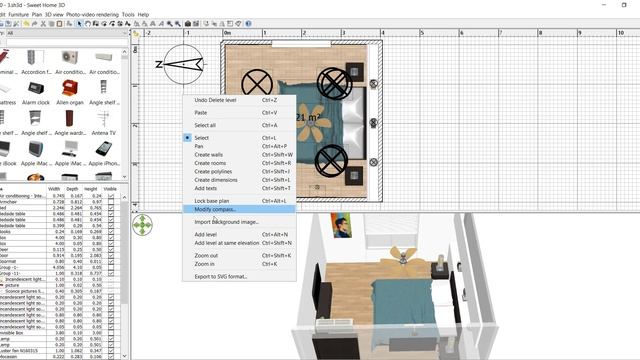The width and height of the screenshot is (640, 360).
Task: Toggle Visible checkbox for Air conditioning row
Action: 111,196
